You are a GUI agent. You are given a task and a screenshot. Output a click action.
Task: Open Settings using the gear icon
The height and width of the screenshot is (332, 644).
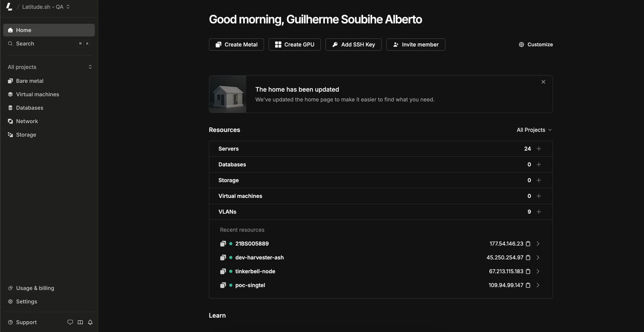10,301
